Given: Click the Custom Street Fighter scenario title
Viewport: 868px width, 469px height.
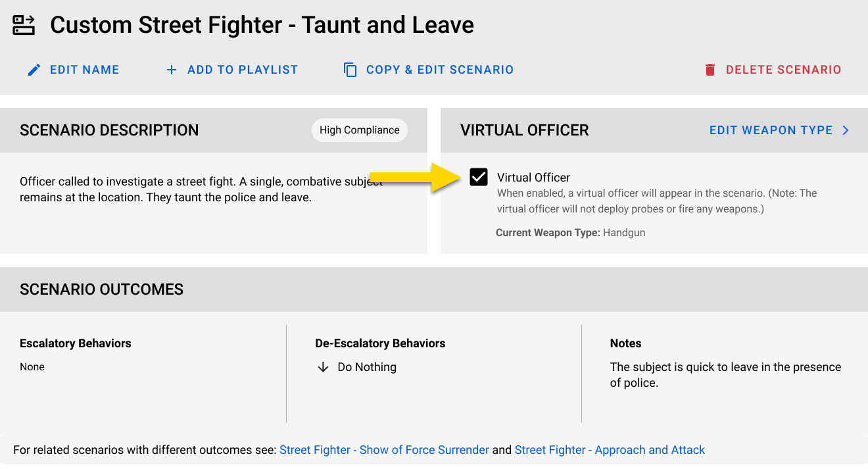Looking at the screenshot, I should pos(262,25).
